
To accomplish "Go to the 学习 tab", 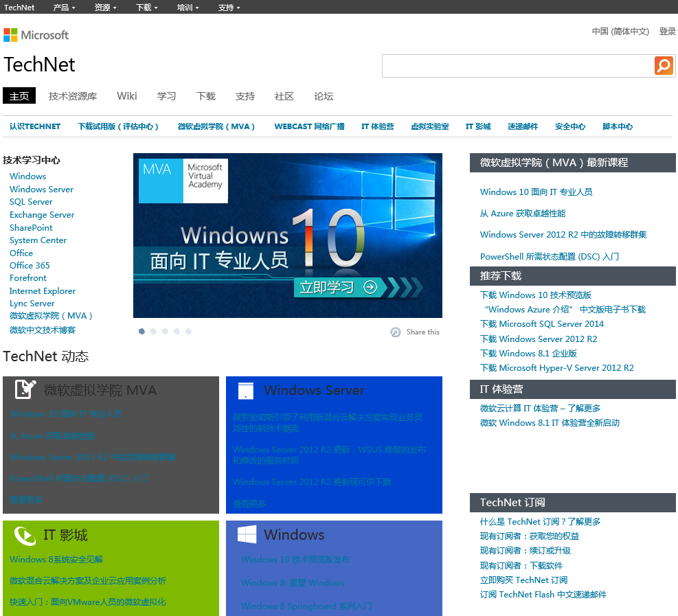I will pos(166,96).
